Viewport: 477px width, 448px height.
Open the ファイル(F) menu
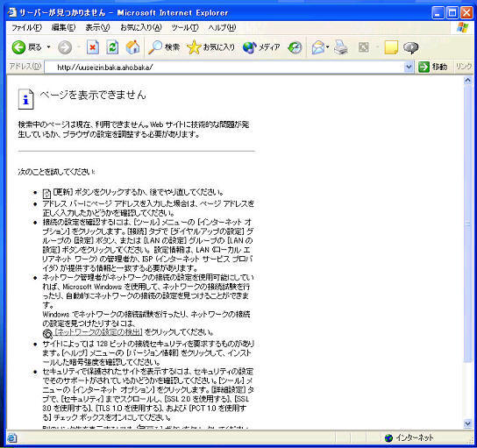point(26,28)
